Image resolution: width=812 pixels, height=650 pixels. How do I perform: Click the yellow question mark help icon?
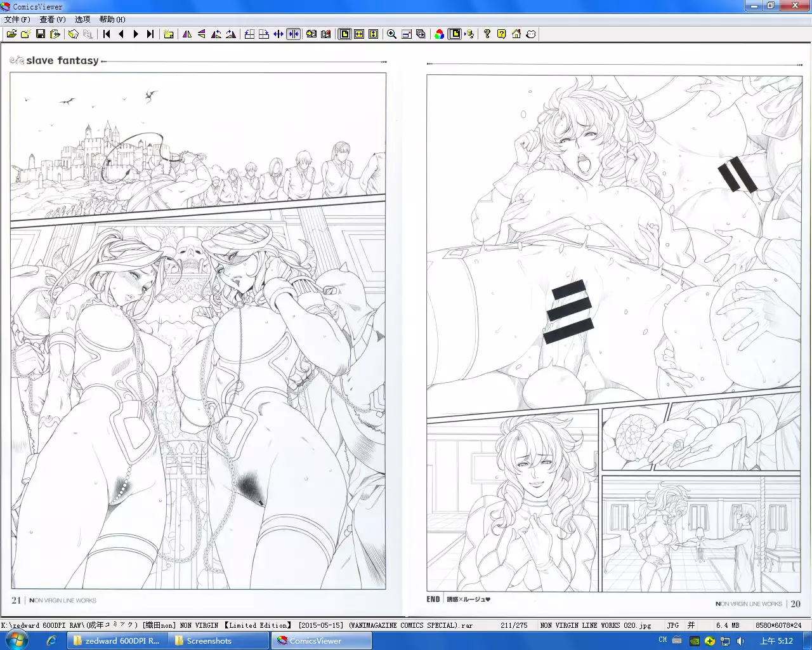pyautogui.click(x=501, y=34)
